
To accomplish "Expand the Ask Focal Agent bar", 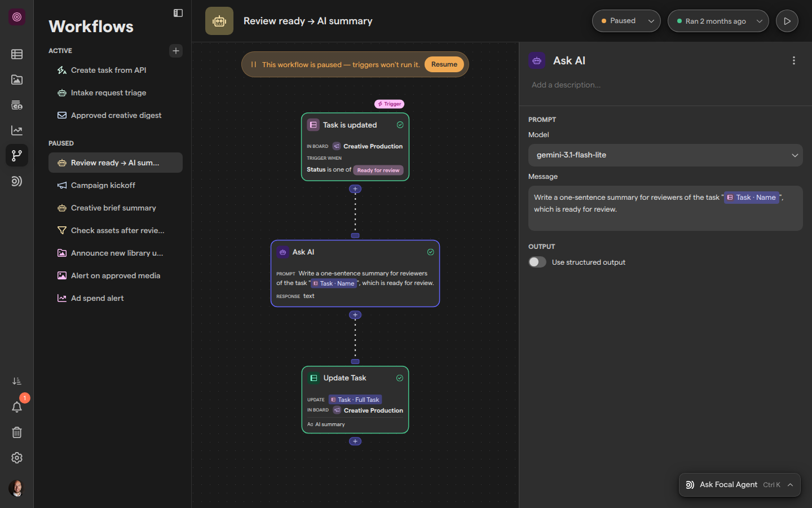I will click(x=740, y=485).
